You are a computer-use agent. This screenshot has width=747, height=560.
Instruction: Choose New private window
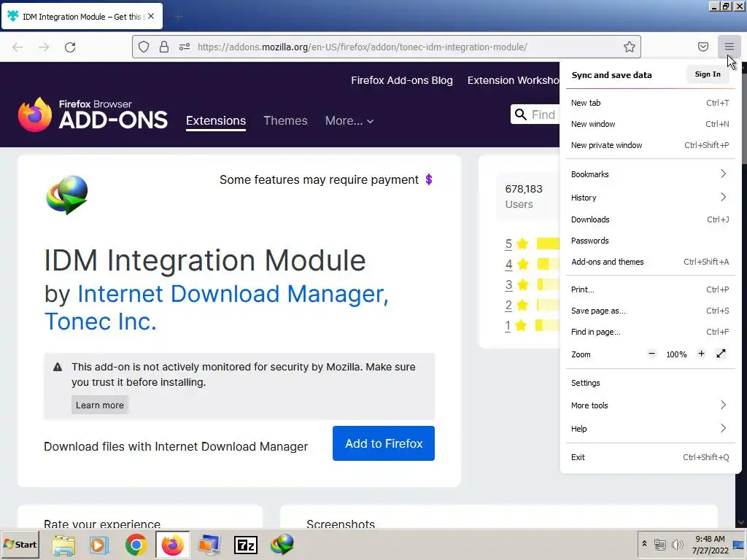coord(650,145)
